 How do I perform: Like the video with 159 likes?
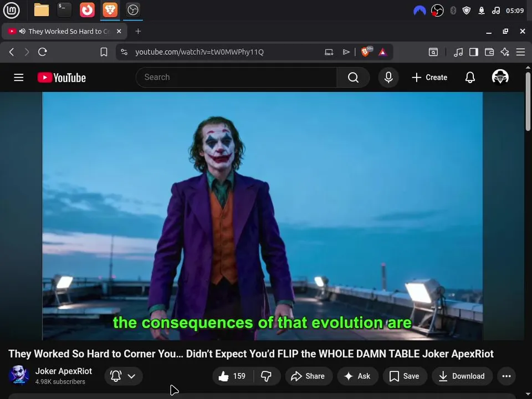pos(233,376)
